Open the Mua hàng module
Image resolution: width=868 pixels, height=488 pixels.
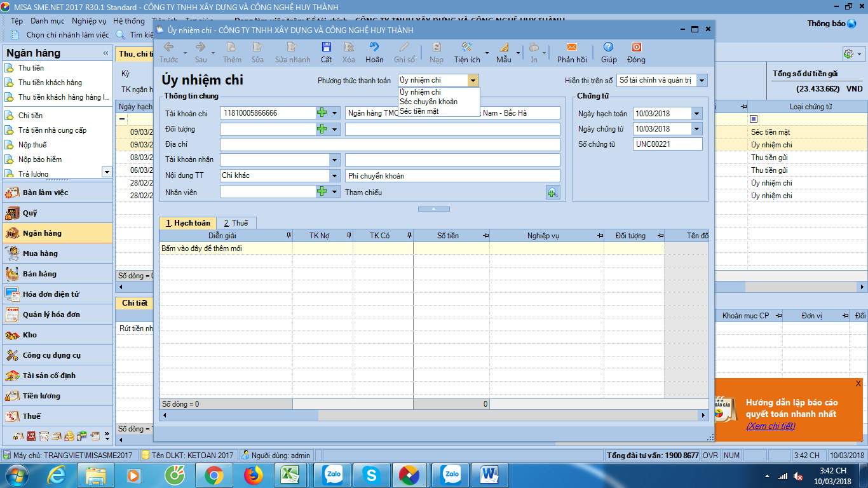click(x=57, y=254)
